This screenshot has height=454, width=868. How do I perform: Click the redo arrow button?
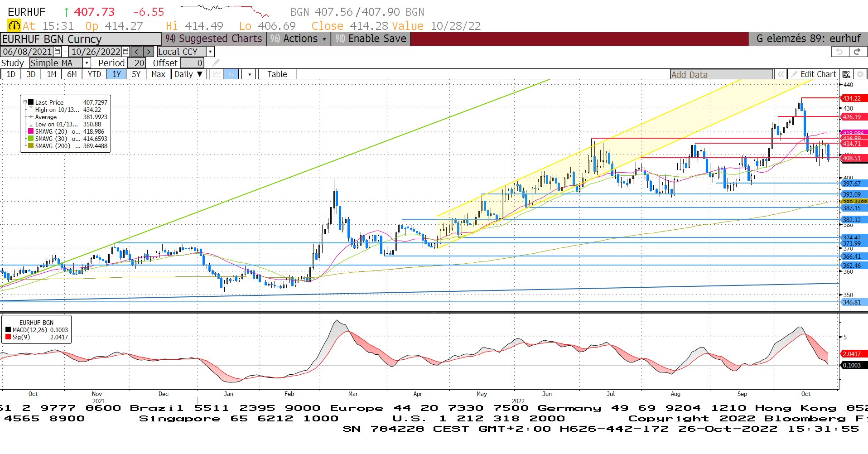[x=857, y=52]
